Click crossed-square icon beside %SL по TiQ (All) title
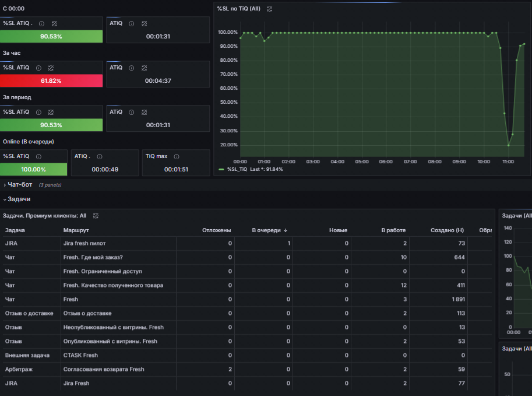This screenshot has width=532, height=396. [x=269, y=9]
